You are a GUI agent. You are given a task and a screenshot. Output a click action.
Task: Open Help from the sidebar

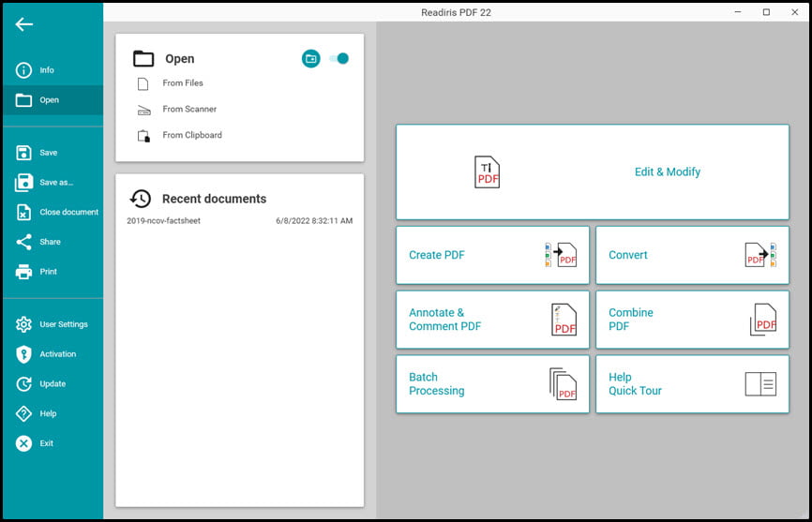pos(53,413)
